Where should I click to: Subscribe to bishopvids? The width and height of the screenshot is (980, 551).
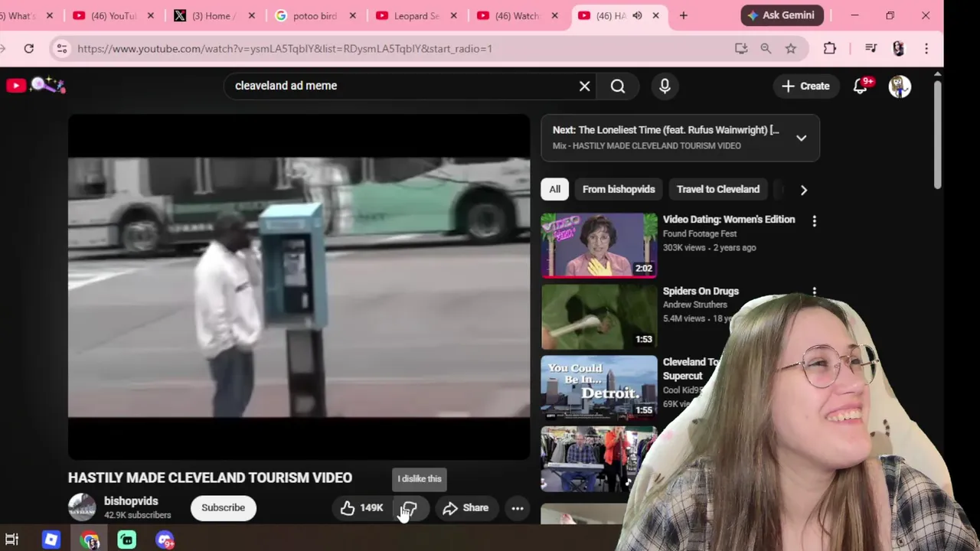point(223,507)
